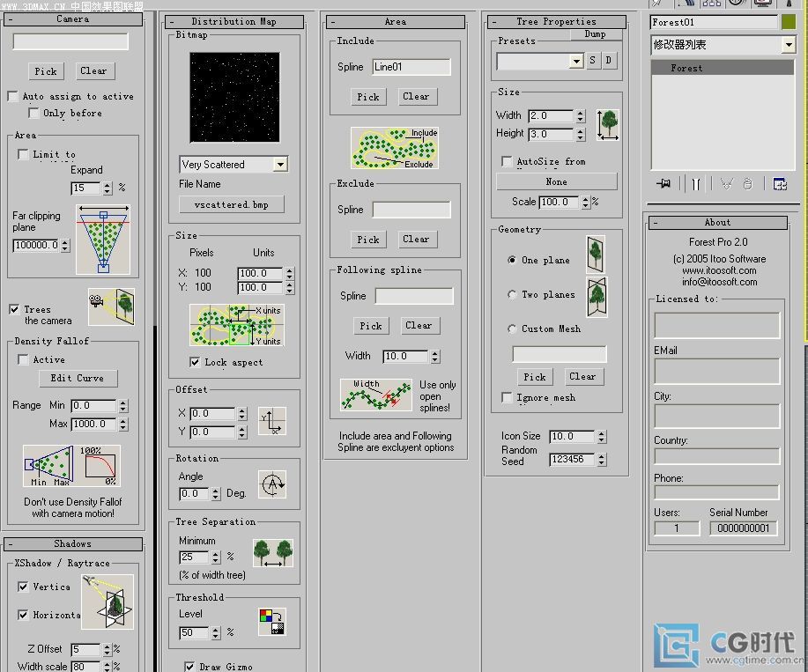The image size is (808, 672).
Task: Click Clear button under Include spline
Action: pyautogui.click(x=417, y=96)
